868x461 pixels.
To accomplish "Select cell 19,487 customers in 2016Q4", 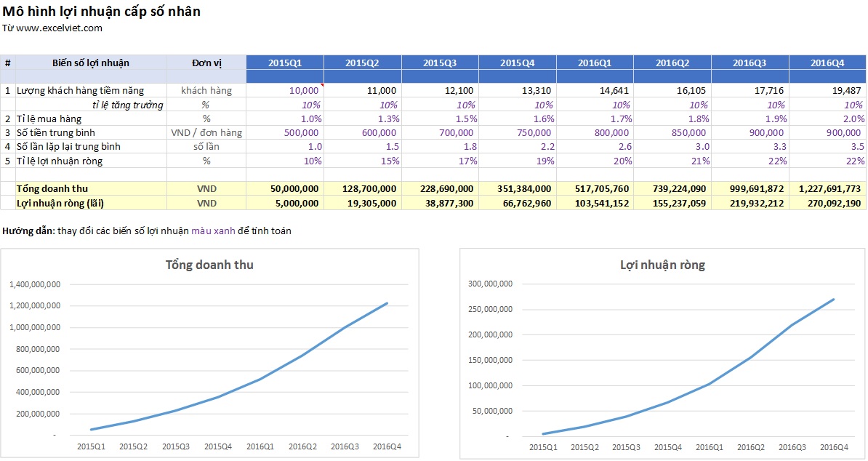I will click(827, 90).
